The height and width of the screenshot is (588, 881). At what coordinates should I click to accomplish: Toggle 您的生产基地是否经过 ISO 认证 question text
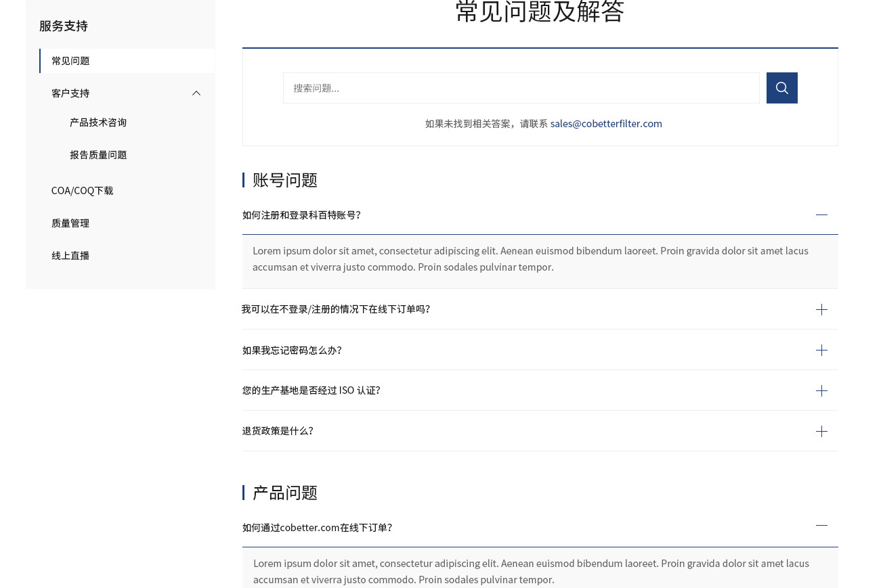(x=311, y=390)
